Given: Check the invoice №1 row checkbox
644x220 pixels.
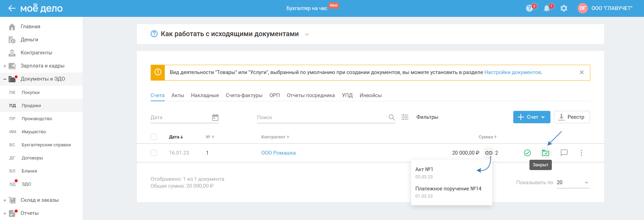Looking at the screenshot, I should pos(154,153).
